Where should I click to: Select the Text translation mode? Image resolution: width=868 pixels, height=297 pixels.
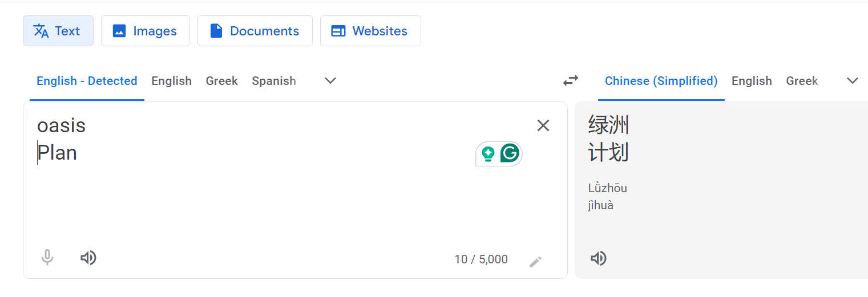(x=58, y=31)
